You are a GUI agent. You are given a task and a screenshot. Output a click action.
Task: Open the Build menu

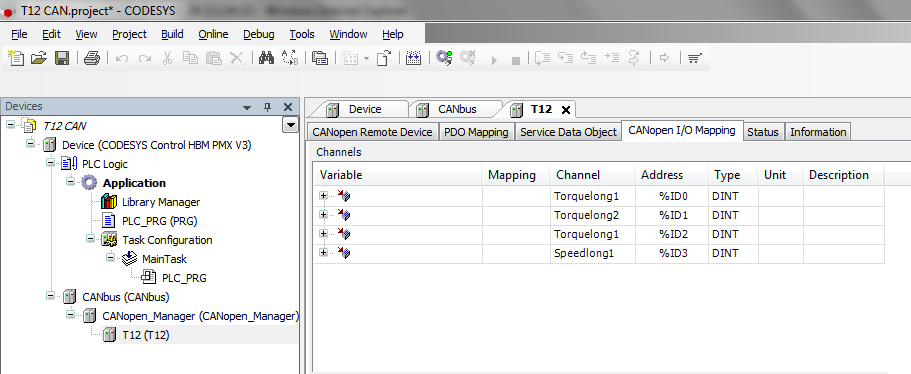point(172,34)
